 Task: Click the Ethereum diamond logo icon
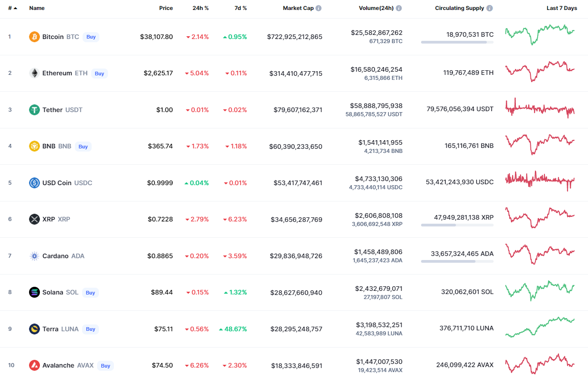click(34, 73)
